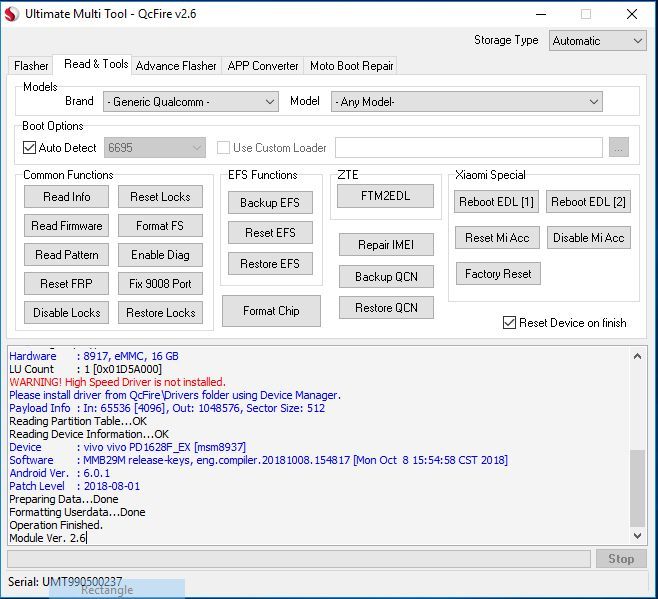Click the Format FS button

160,226
